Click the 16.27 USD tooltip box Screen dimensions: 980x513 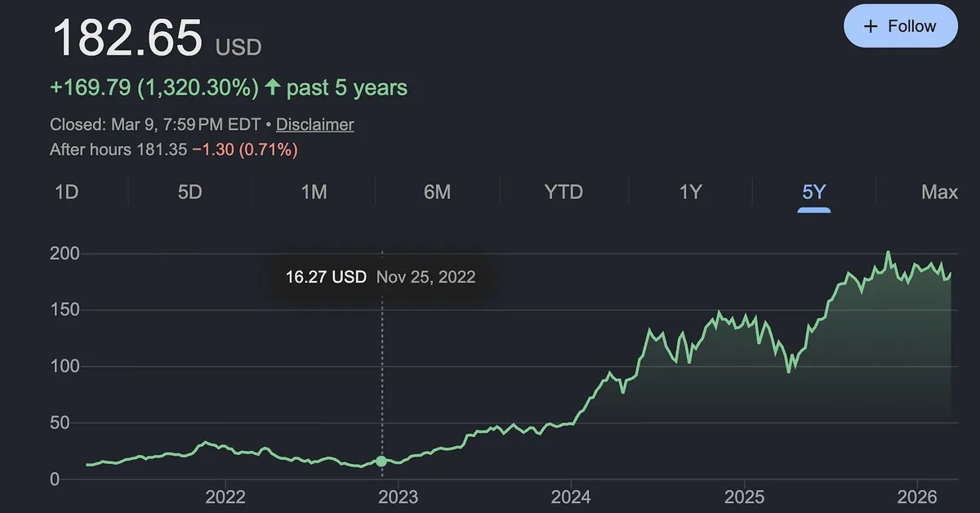click(x=380, y=277)
